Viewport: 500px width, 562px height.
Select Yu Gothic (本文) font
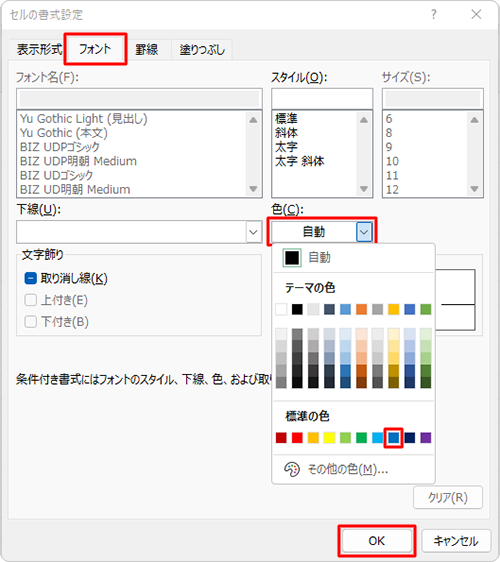tap(64, 133)
